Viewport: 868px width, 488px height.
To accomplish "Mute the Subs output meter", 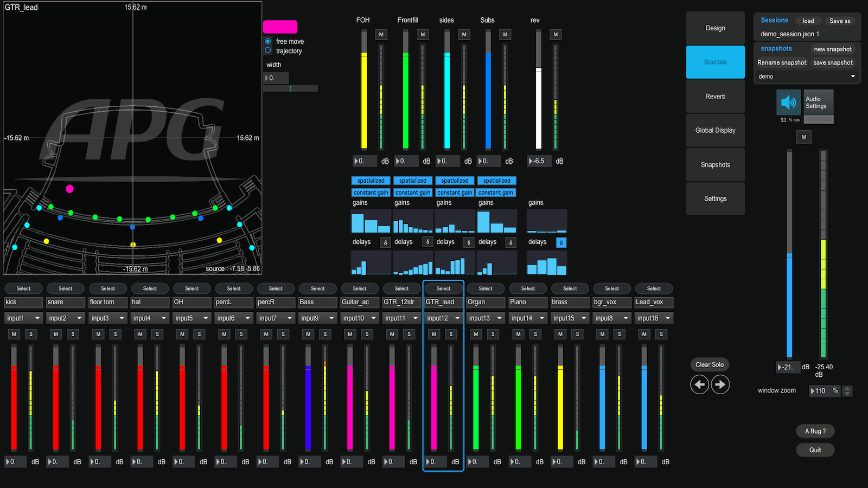I will [x=505, y=34].
